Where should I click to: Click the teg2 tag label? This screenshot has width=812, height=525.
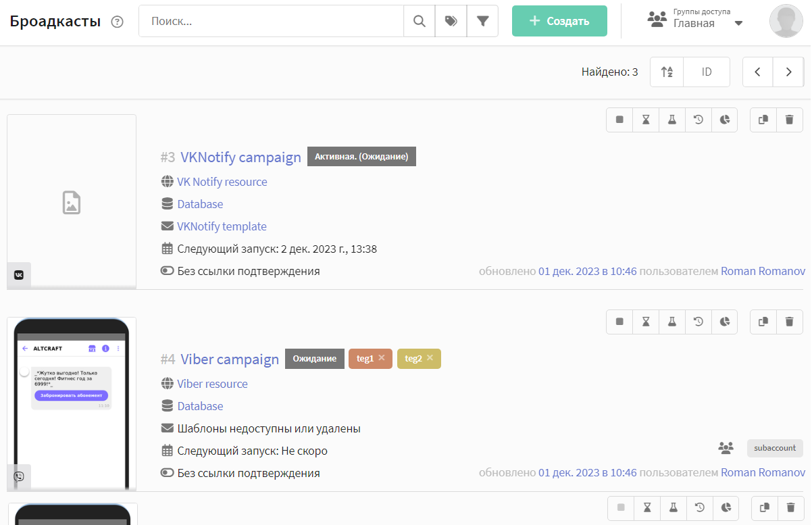point(413,359)
